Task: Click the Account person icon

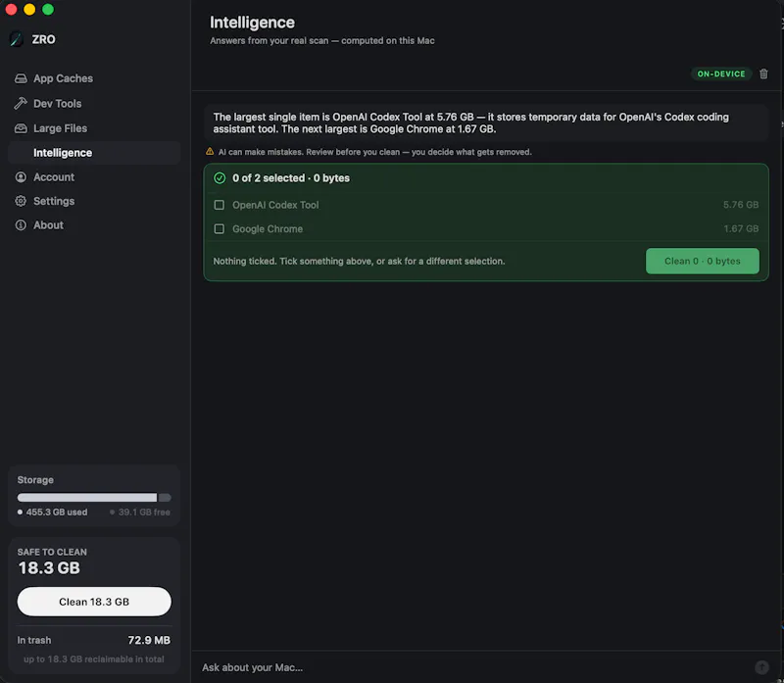Action: click(21, 177)
